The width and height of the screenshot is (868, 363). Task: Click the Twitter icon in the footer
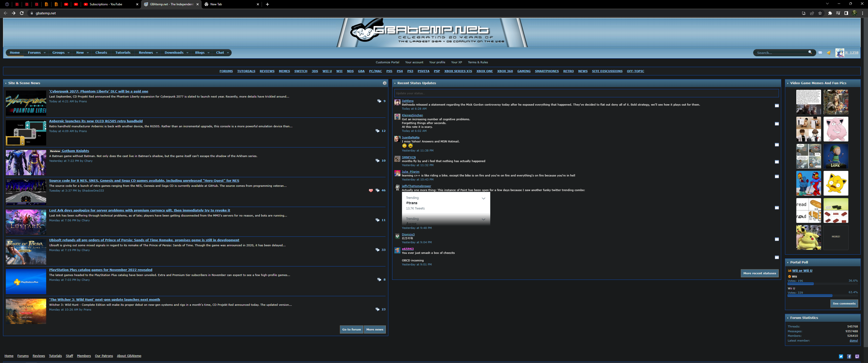click(x=841, y=356)
